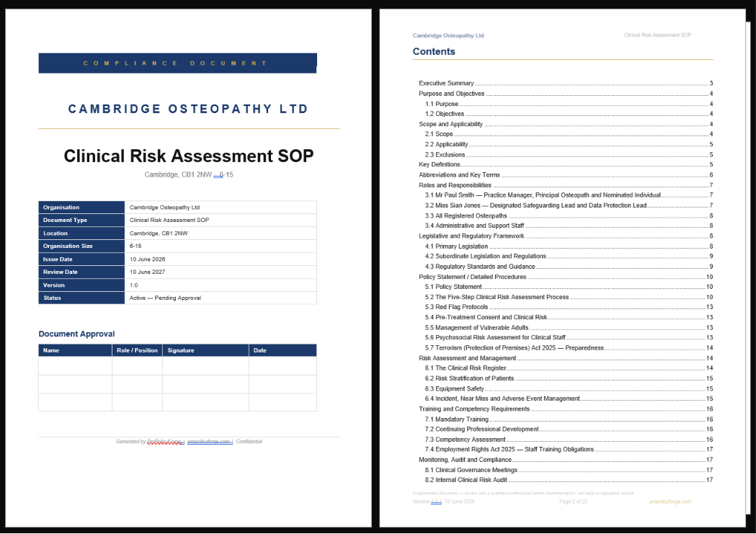756x534 pixels.
Task: Open 7.3 Competency Assessment entry
Action: [x=569, y=440]
